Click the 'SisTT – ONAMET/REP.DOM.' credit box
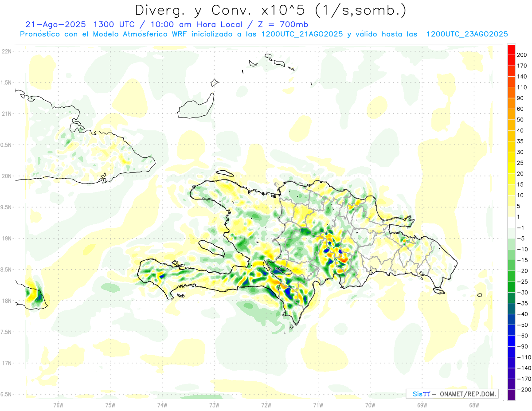 [452, 394]
